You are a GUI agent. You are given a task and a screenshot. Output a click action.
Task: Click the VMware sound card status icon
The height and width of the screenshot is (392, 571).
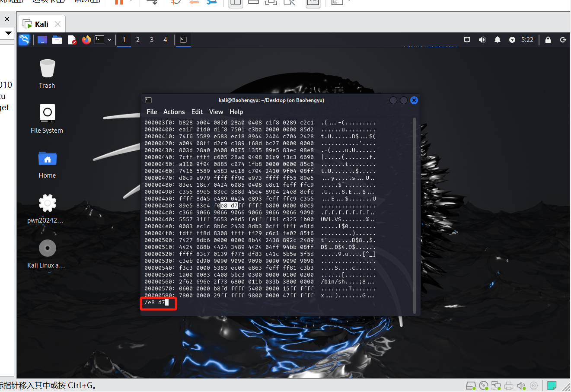coord(521,386)
